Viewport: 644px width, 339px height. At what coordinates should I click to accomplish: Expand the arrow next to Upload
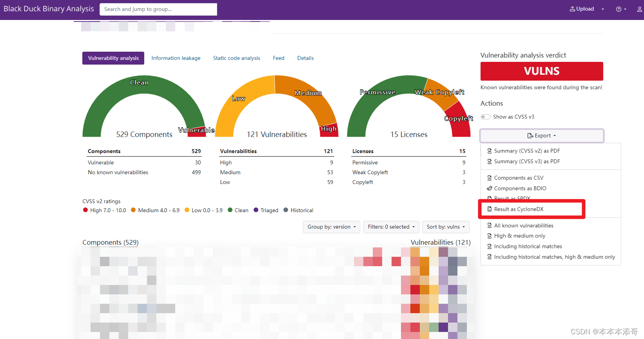click(603, 9)
